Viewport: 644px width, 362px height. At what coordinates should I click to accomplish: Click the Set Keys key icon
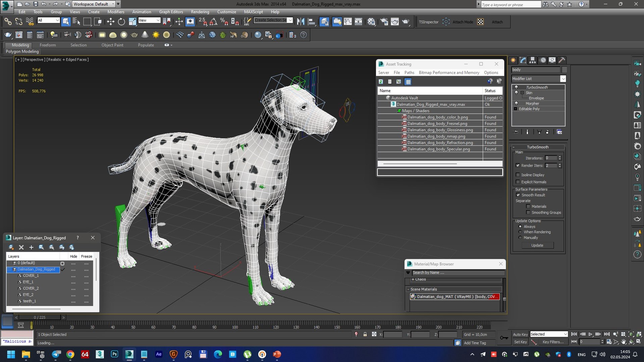[x=504, y=338]
